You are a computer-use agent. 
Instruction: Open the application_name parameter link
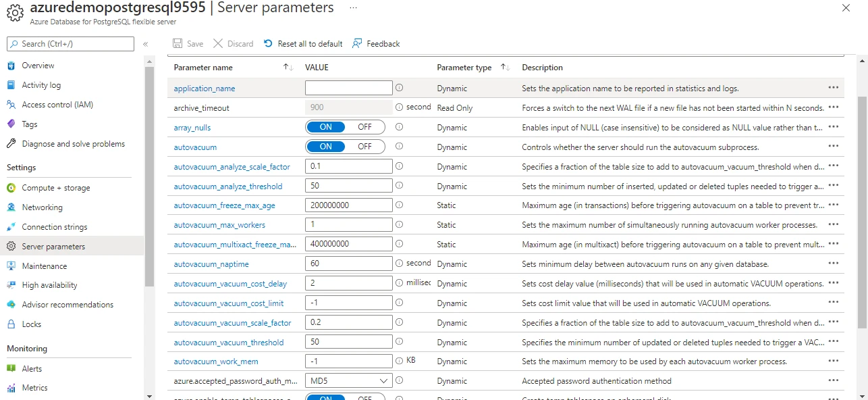[x=204, y=88]
